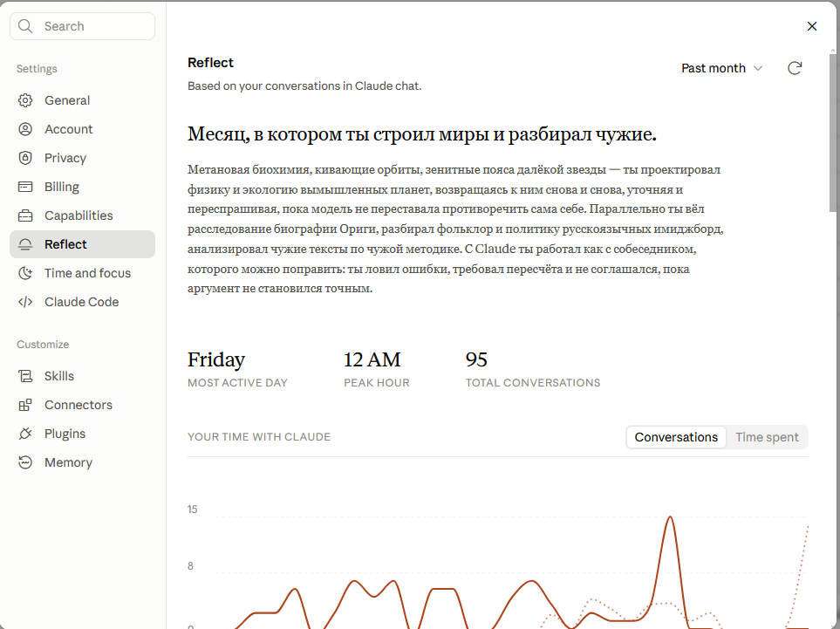This screenshot has height=629, width=840.
Task: Click the Russian headline starting with Месяц
Action: point(422,134)
